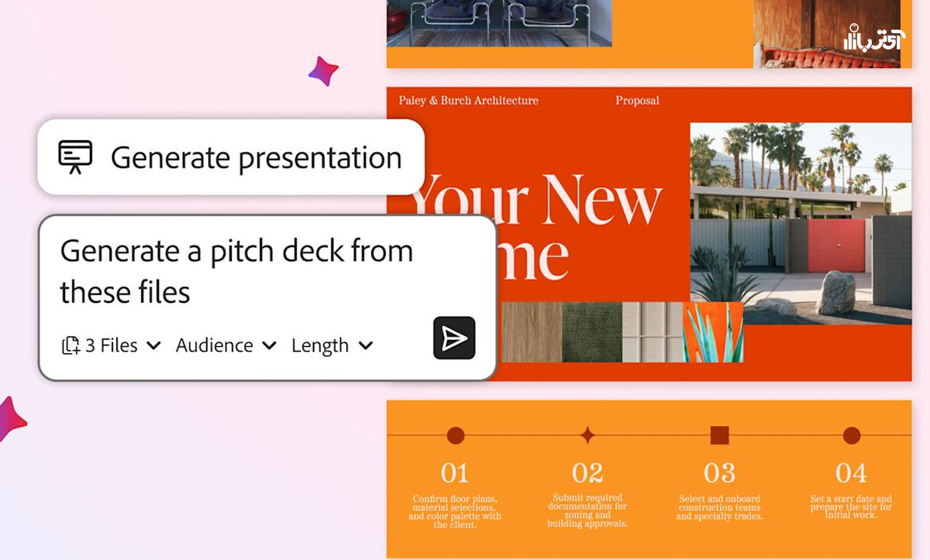Select the palm tree house photo
The width and height of the screenshot is (930, 560).
pos(800,223)
